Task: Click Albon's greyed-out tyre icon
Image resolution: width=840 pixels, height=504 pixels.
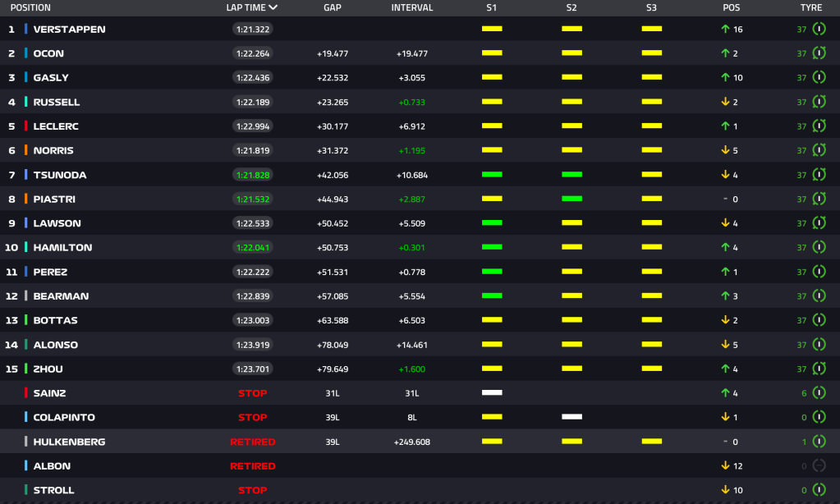Action: point(819,465)
